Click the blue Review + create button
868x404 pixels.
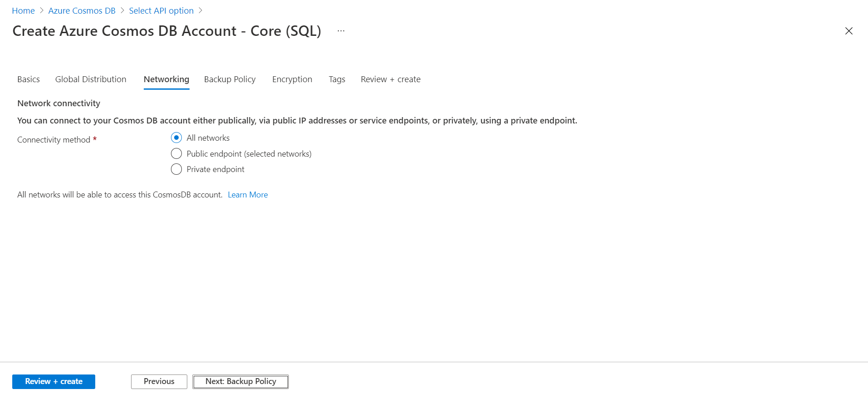tap(54, 382)
